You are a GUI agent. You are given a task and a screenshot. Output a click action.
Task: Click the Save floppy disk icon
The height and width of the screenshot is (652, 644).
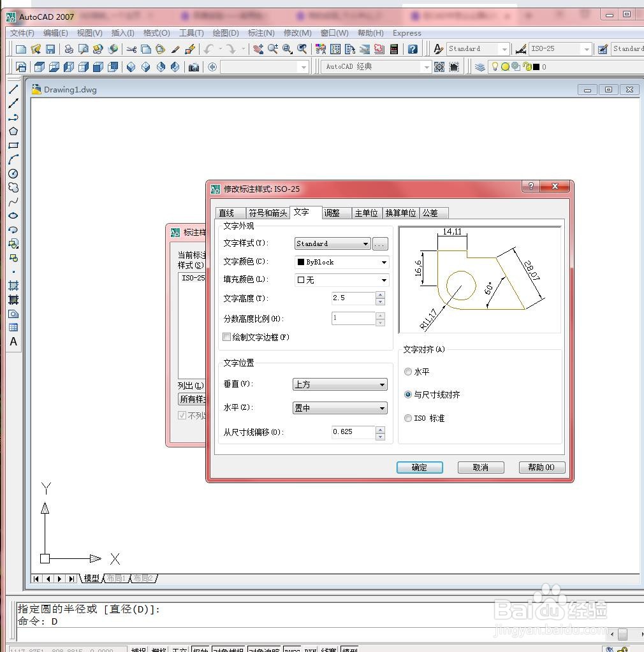click(50, 49)
